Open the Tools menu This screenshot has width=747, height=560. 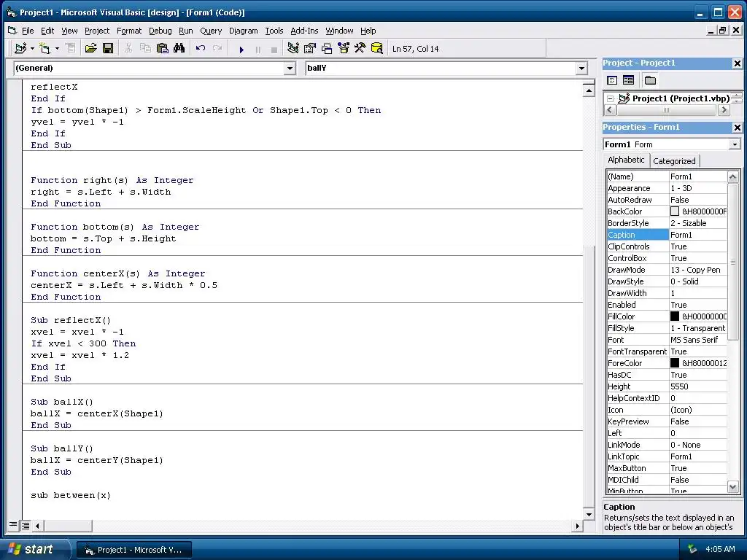coord(274,31)
